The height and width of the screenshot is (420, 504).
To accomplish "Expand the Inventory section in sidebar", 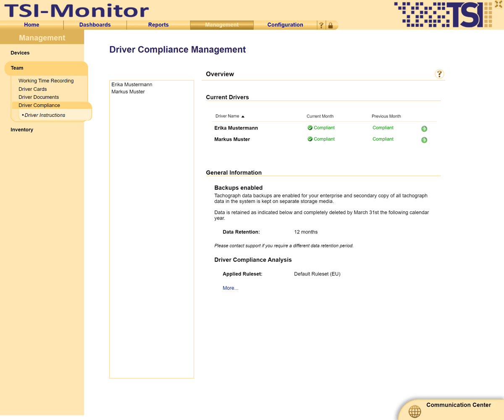I will tap(22, 130).
